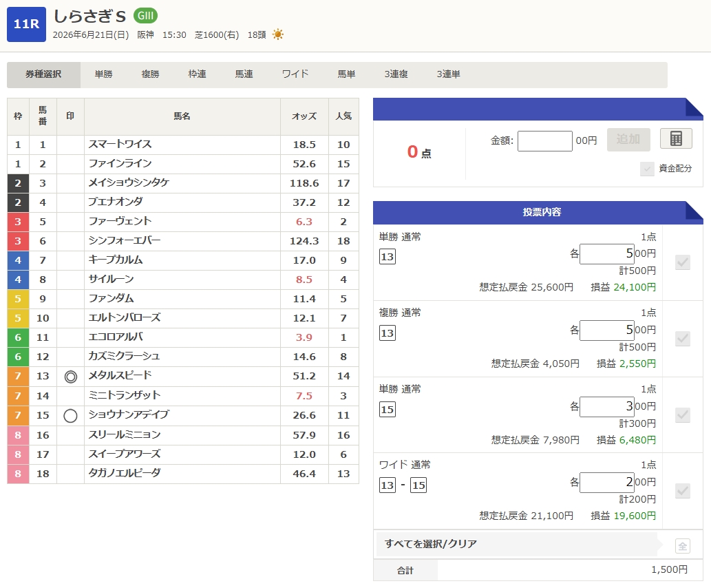Toggle the 資金配分 checkbox
The width and height of the screenshot is (711, 588).
647,169
